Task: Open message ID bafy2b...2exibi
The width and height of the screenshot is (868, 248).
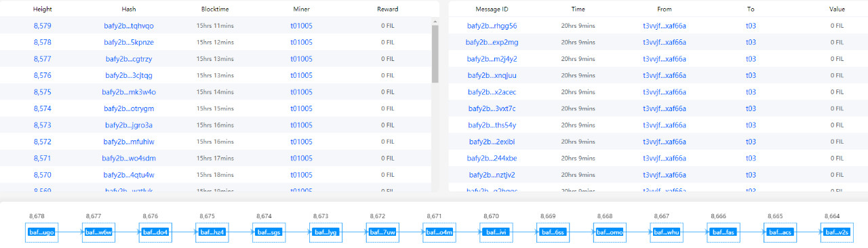Action: [492, 142]
